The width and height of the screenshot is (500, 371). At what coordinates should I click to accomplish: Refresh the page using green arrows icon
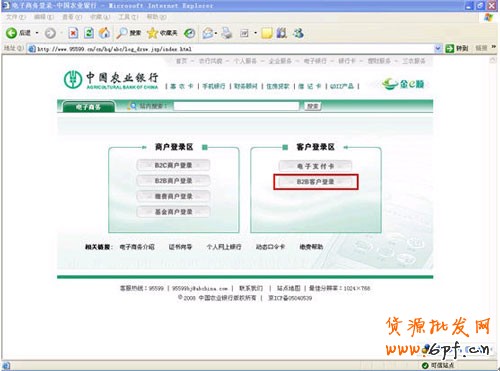89,33
